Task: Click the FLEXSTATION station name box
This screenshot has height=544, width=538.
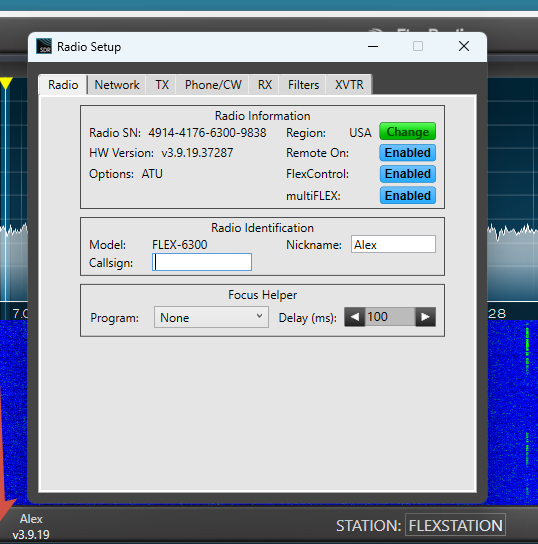Action: 455,525
